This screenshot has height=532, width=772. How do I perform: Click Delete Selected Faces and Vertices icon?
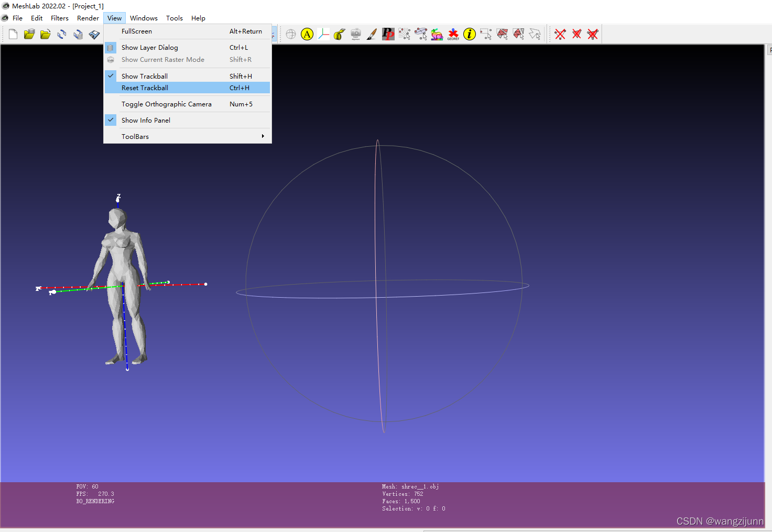593,35
